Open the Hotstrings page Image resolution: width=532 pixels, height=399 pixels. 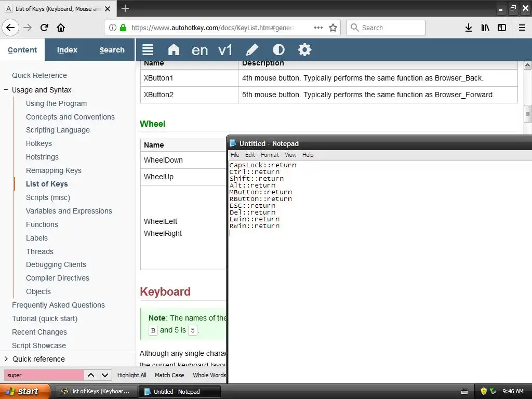point(42,157)
